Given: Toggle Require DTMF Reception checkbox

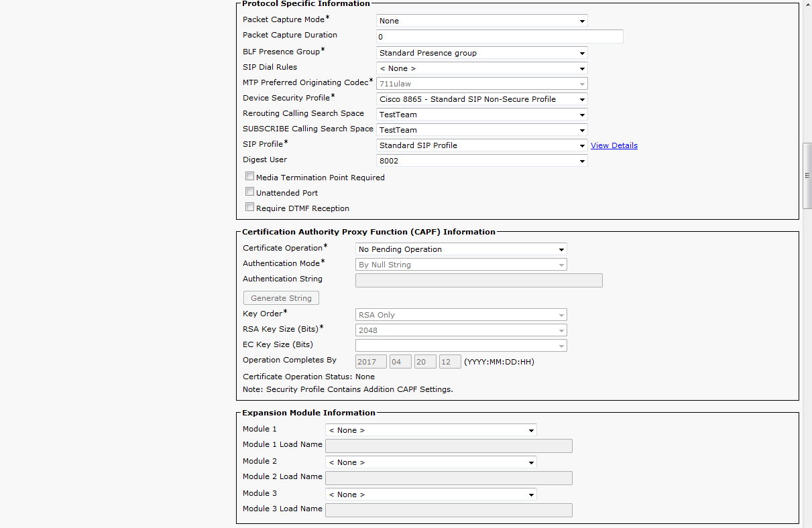Looking at the screenshot, I should tap(250, 208).
